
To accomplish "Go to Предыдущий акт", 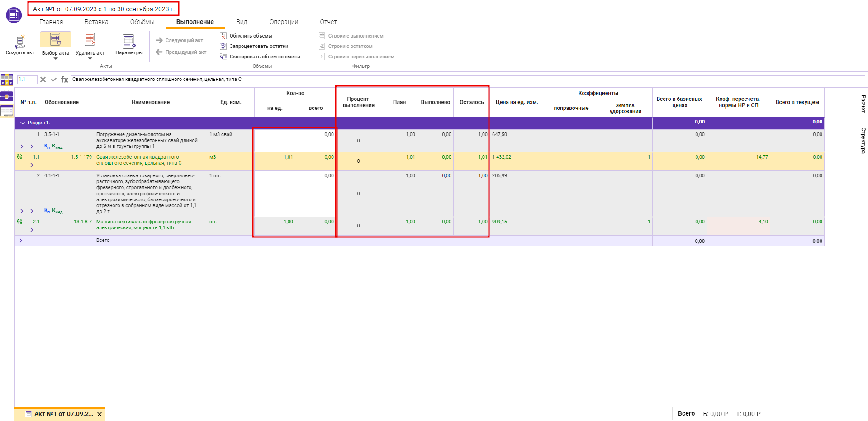I will coord(181,52).
